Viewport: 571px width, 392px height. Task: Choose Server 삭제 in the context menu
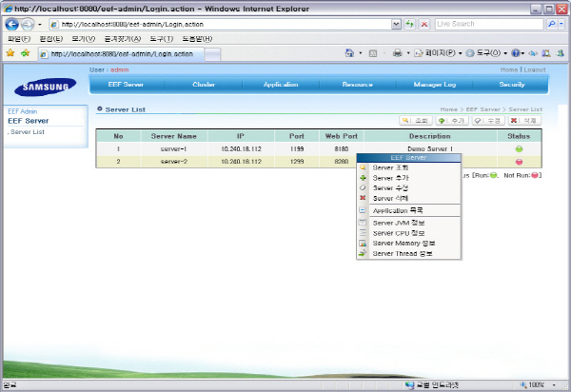[389, 198]
